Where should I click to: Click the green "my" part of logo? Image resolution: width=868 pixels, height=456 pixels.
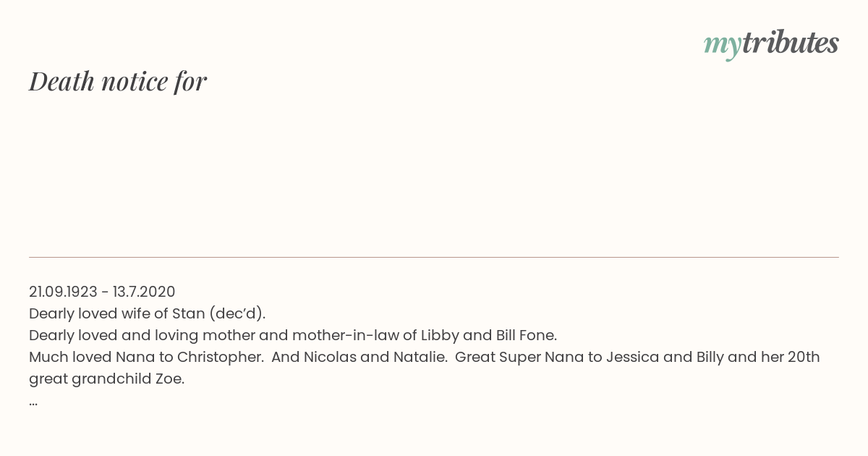[722, 46]
